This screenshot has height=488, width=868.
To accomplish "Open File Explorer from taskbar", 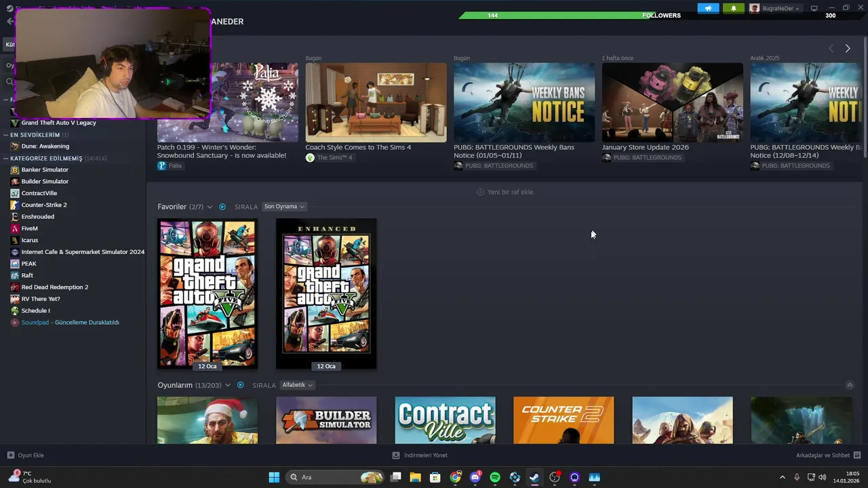I will (x=416, y=477).
